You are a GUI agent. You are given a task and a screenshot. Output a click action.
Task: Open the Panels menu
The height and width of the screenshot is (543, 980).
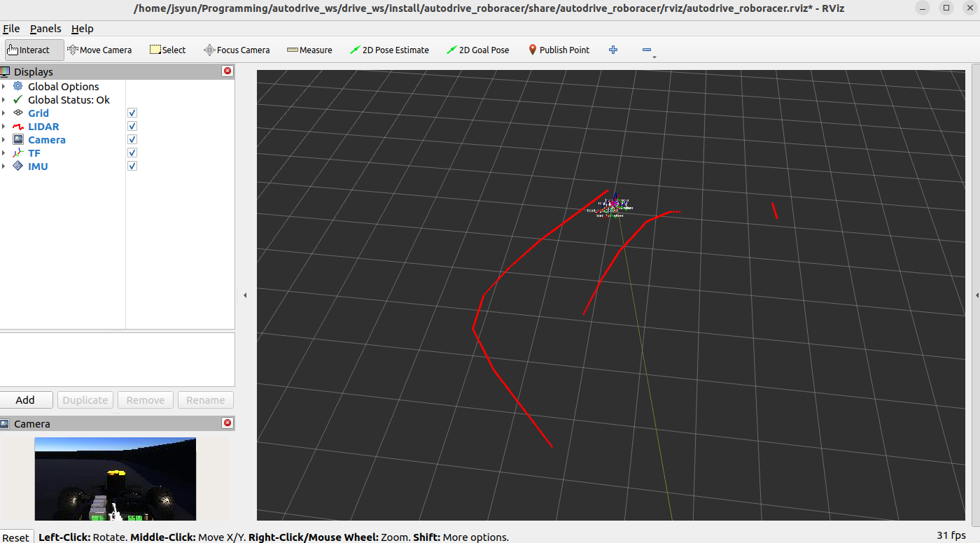click(45, 29)
